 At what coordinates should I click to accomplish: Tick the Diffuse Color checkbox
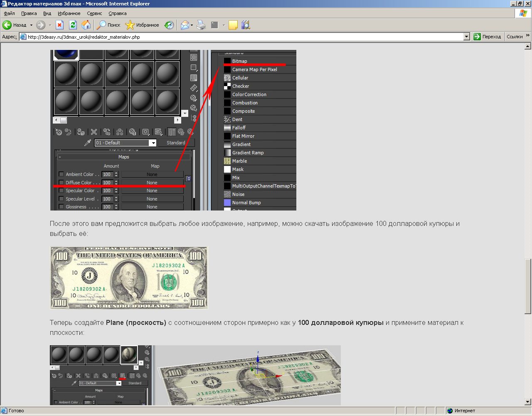click(x=61, y=183)
